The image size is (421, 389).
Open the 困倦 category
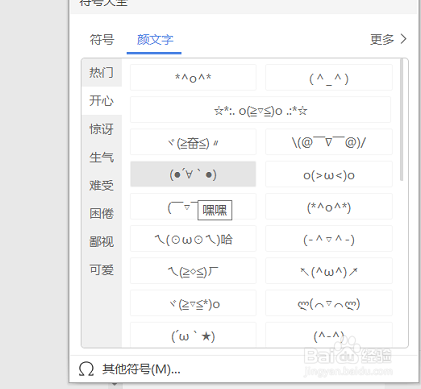pyautogui.click(x=102, y=213)
